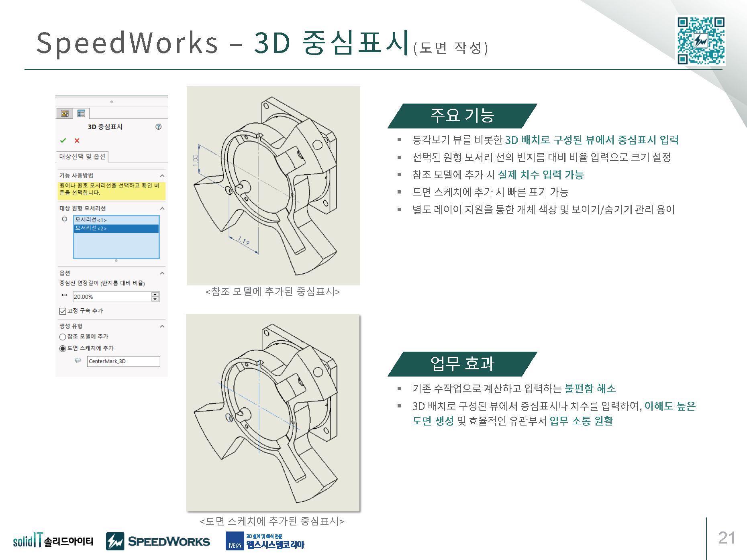747x560 pixels.
Task: Click the yellow usage instruction message
Action: click(x=112, y=191)
